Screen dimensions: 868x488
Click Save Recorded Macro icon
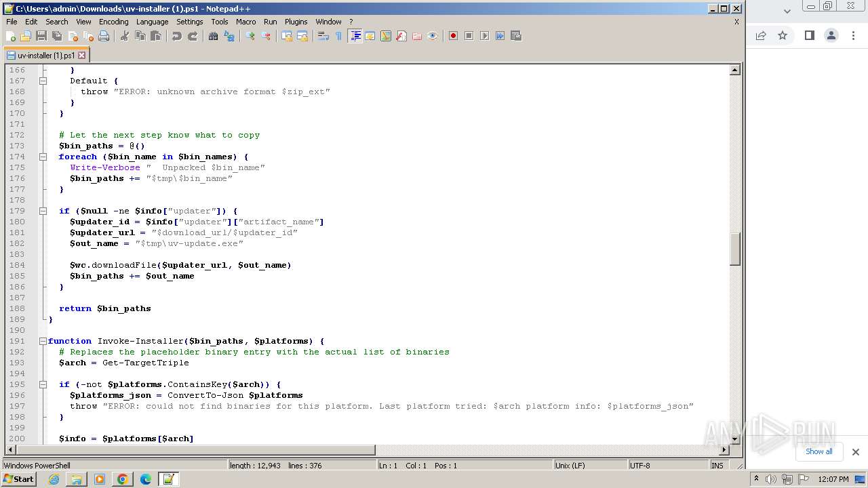pos(515,36)
